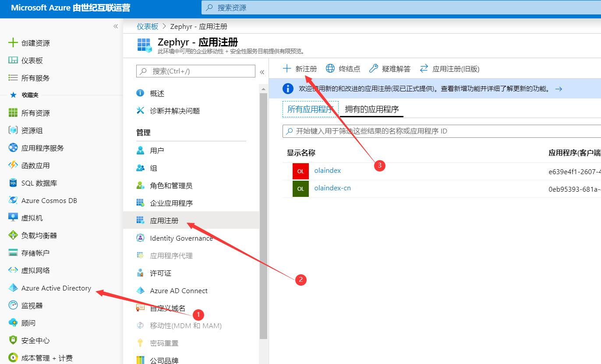Switch to All applications (所有应用程序) tab
This screenshot has width=601, height=364.
[x=311, y=109]
